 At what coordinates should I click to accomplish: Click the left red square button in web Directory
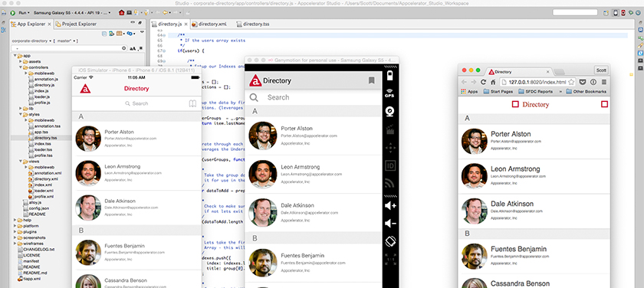515,104
